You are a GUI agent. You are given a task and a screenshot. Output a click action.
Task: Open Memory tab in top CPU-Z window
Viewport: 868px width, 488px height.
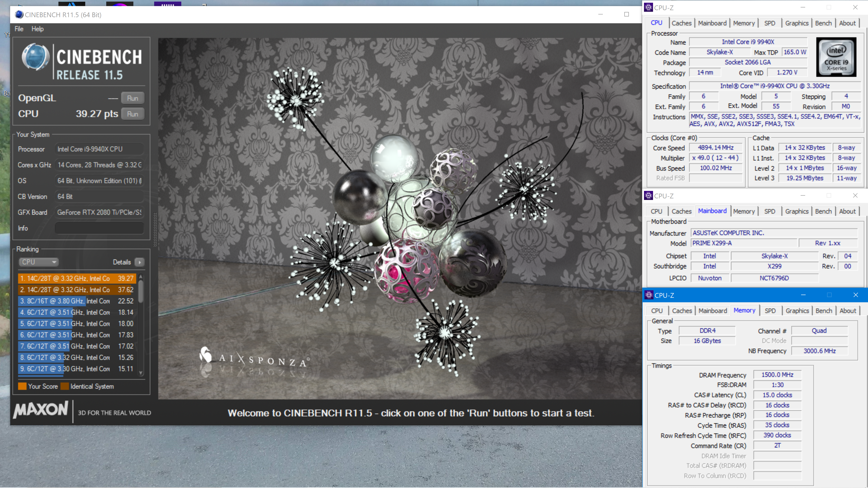pyautogui.click(x=744, y=23)
